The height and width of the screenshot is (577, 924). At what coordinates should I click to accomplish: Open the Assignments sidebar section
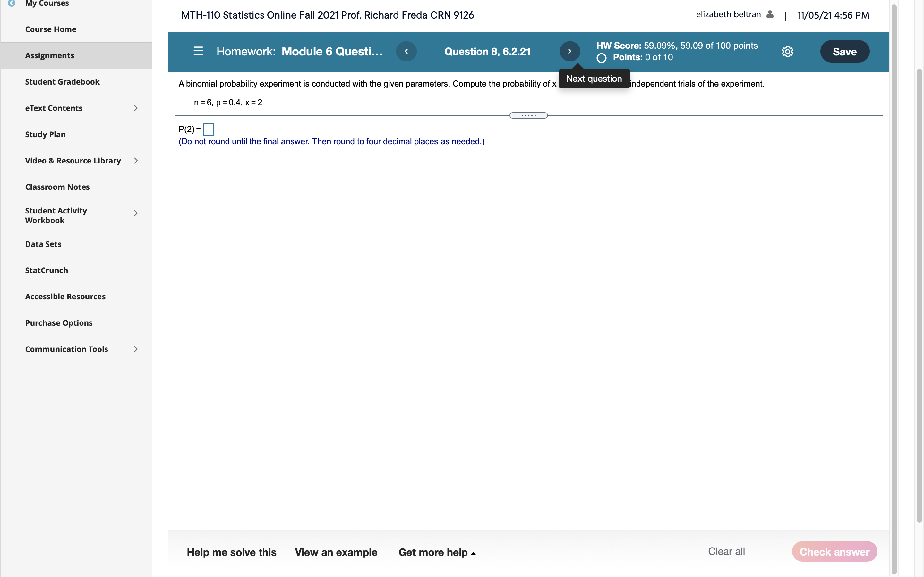[x=49, y=55]
